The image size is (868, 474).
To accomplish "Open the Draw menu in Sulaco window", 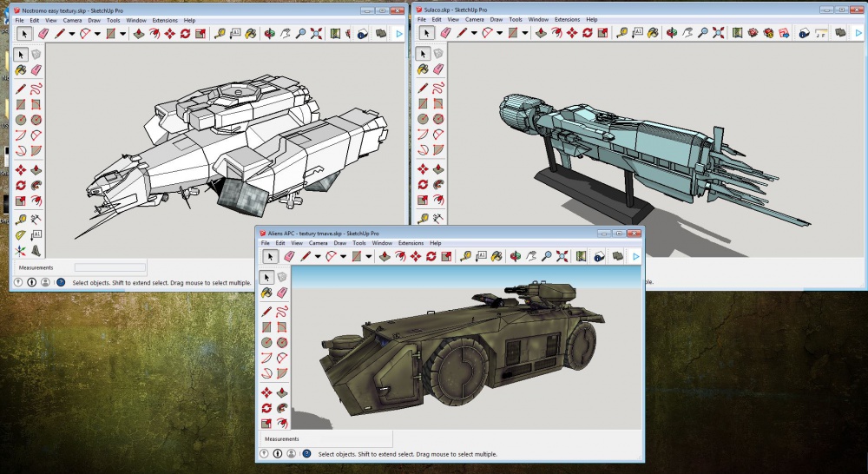I will 496,19.
